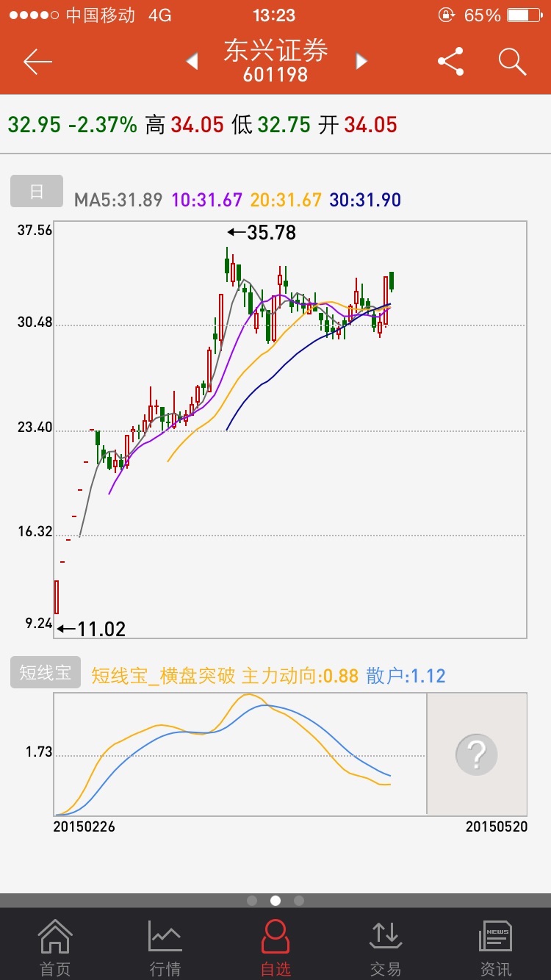
Task: Tap the 日 period button
Action: [x=37, y=191]
